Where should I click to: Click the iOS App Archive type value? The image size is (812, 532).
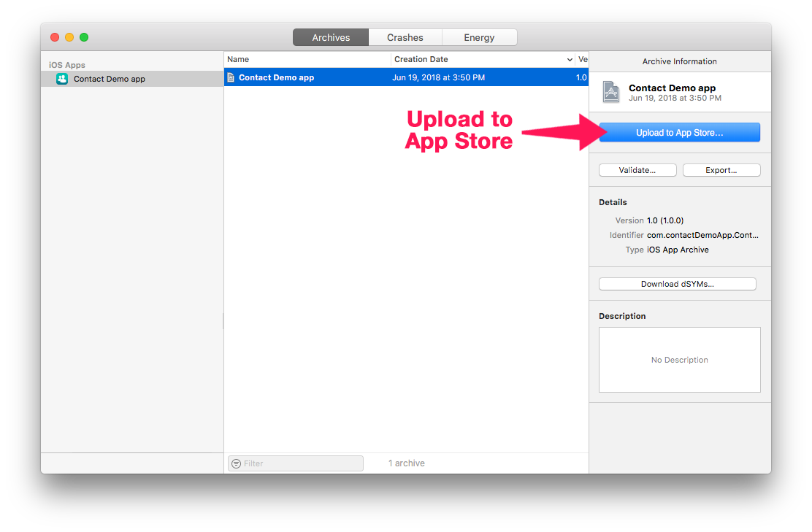point(678,250)
